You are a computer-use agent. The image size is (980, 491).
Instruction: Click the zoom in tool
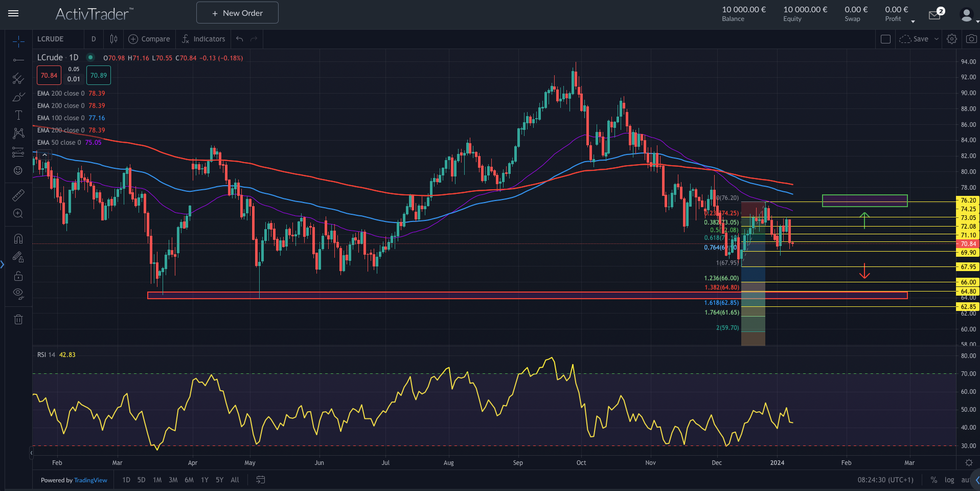(18, 214)
